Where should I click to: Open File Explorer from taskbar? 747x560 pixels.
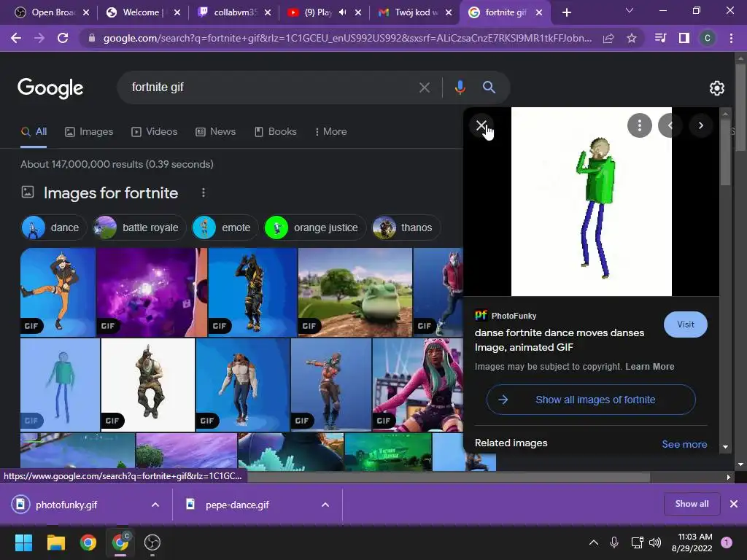click(55, 542)
